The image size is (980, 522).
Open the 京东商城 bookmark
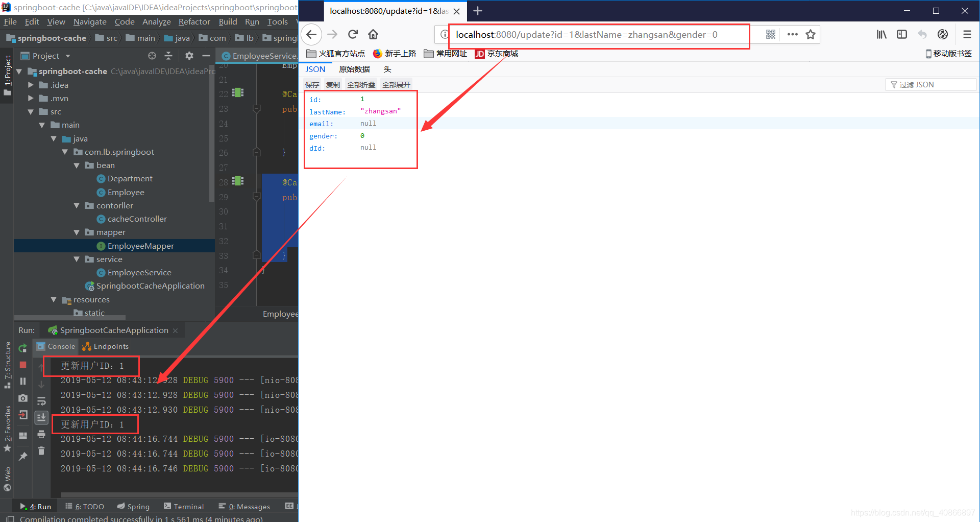(x=496, y=54)
